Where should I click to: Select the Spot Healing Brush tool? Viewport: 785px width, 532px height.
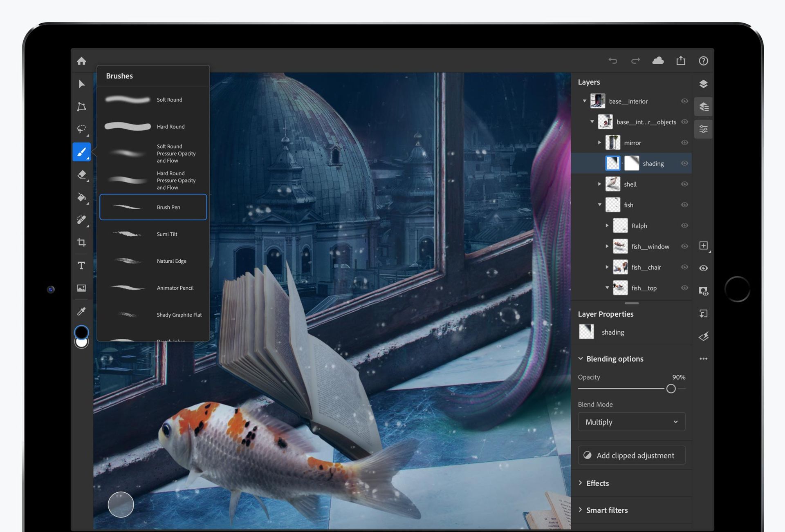pyautogui.click(x=81, y=221)
